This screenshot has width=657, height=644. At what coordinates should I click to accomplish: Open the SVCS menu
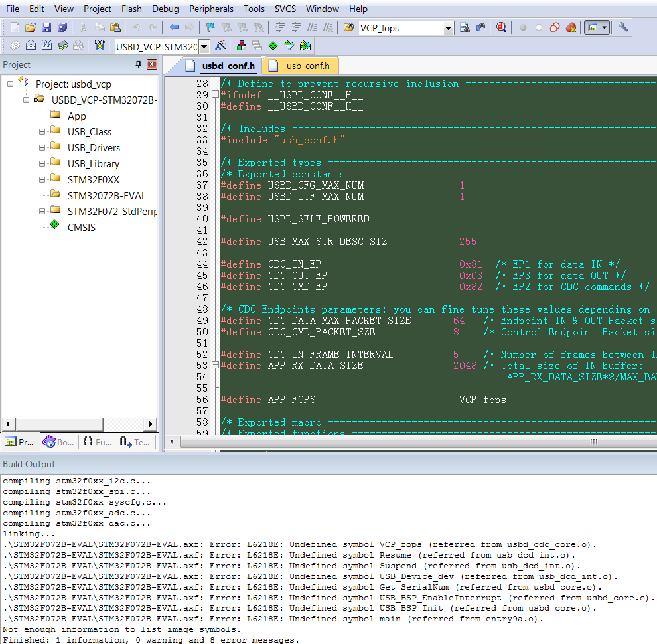click(285, 9)
